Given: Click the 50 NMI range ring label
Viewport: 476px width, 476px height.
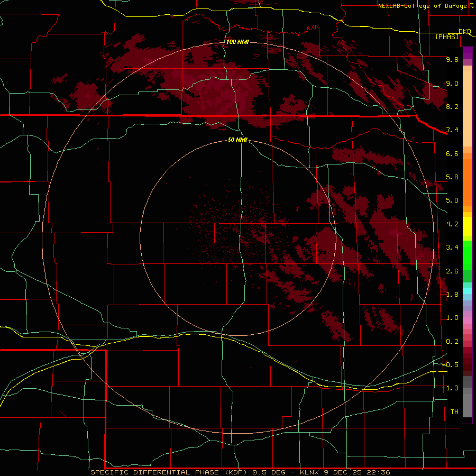Looking at the screenshot, I should (237, 140).
